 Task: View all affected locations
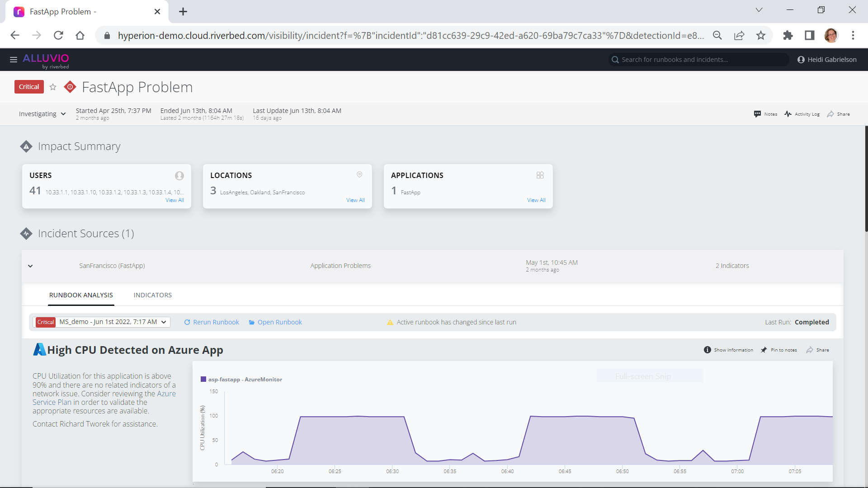coord(355,200)
